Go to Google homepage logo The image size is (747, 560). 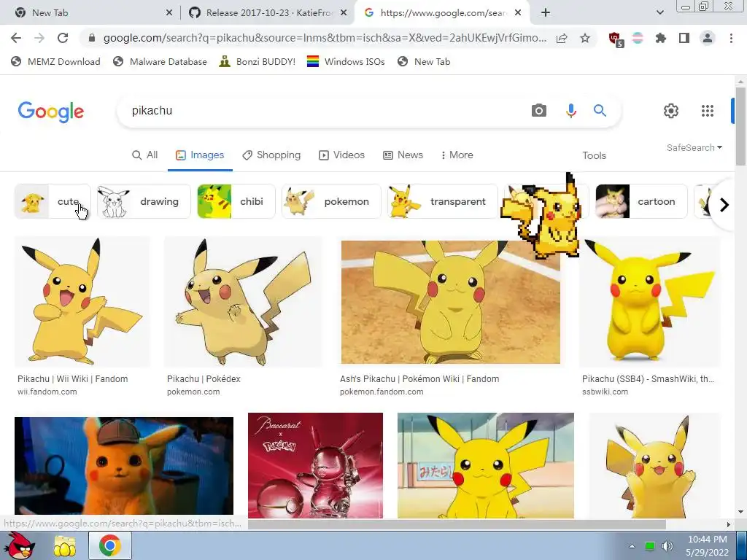click(51, 112)
